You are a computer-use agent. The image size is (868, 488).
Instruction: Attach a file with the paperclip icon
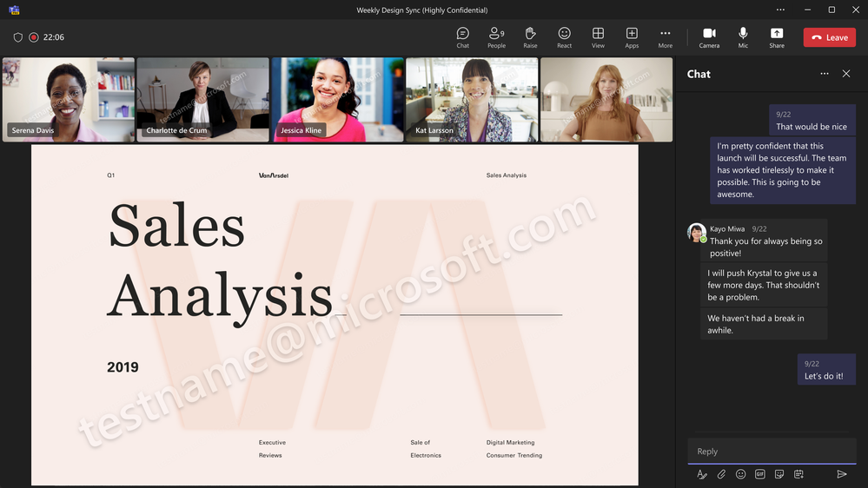[x=721, y=474]
